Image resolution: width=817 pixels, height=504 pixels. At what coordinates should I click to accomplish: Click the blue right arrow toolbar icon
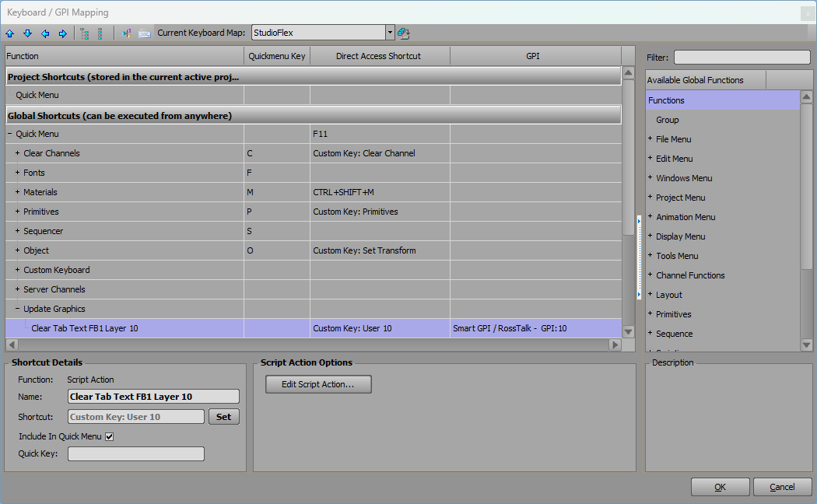coord(62,33)
